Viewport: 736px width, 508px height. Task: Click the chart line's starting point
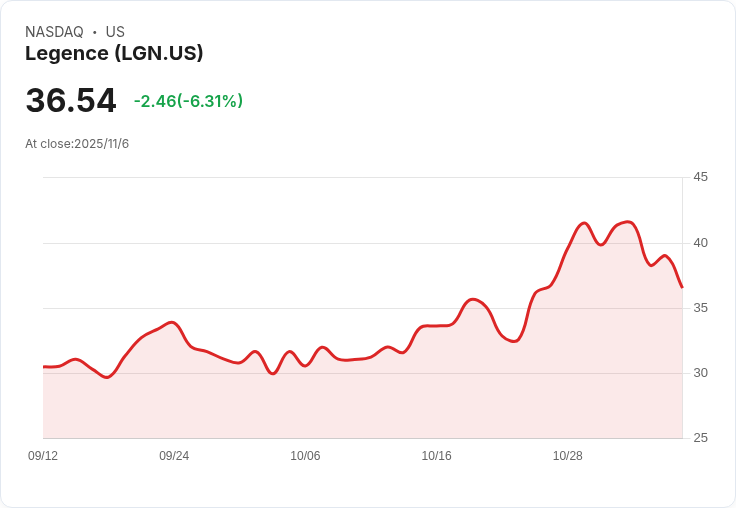(x=44, y=367)
